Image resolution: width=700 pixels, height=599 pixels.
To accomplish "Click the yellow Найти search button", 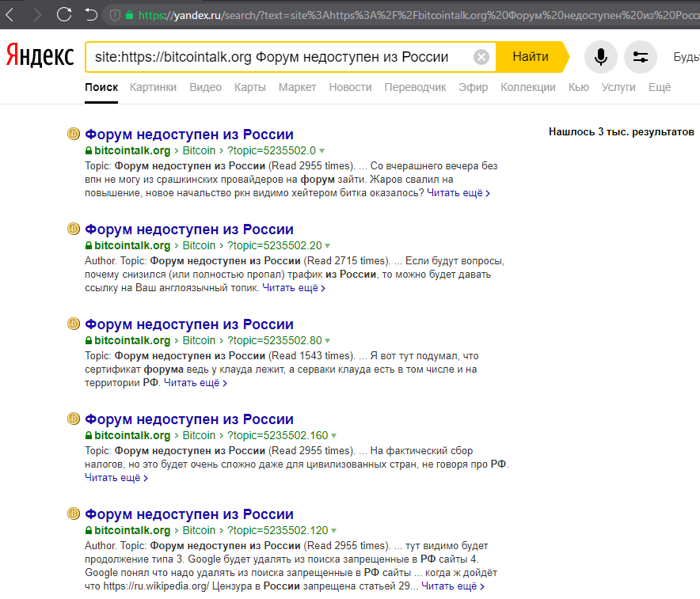I will (x=532, y=57).
